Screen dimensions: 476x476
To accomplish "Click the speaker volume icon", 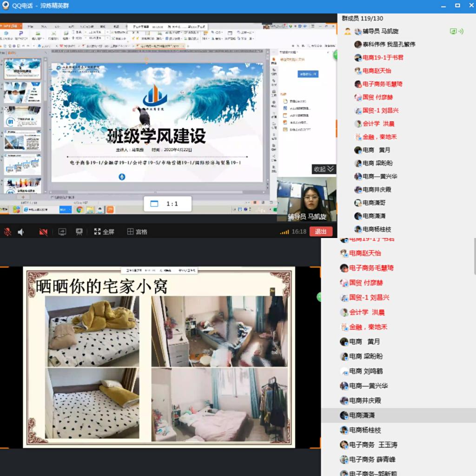I will coord(21,232).
